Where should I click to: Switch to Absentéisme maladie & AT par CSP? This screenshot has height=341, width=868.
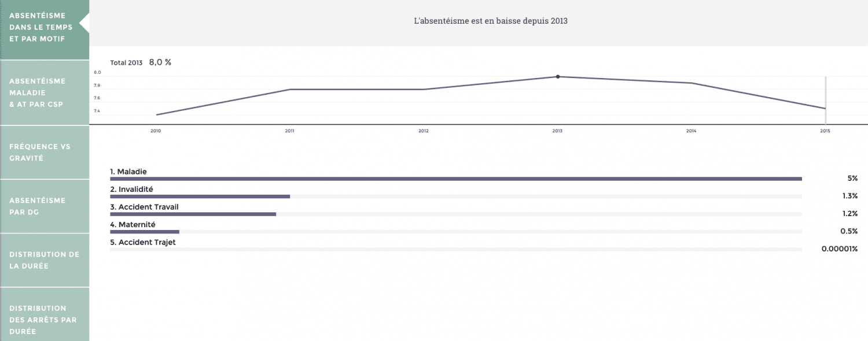pos(44,92)
